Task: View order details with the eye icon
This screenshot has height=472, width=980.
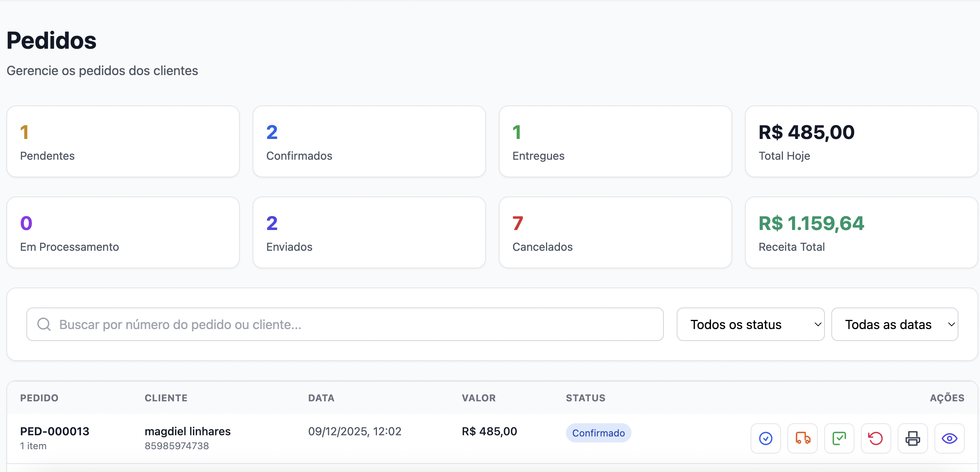Action: [949, 438]
